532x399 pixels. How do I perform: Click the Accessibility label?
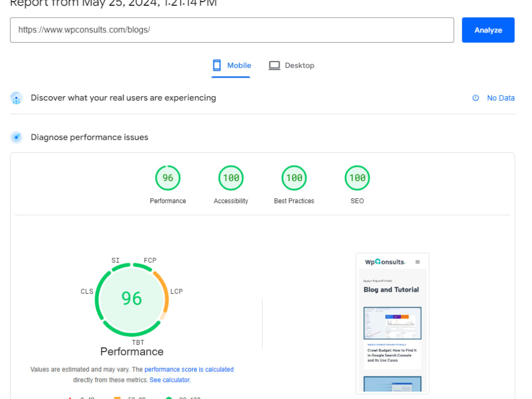[231, 201]
